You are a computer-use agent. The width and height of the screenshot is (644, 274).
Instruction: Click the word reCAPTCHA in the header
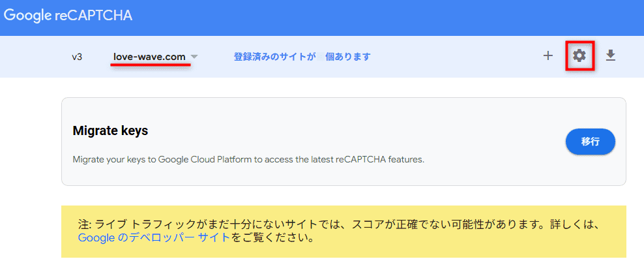(x=94, y=16)
